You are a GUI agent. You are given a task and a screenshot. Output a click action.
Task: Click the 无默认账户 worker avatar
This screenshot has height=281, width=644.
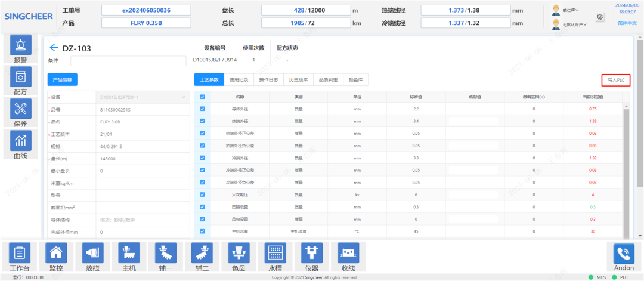(556, 24)
